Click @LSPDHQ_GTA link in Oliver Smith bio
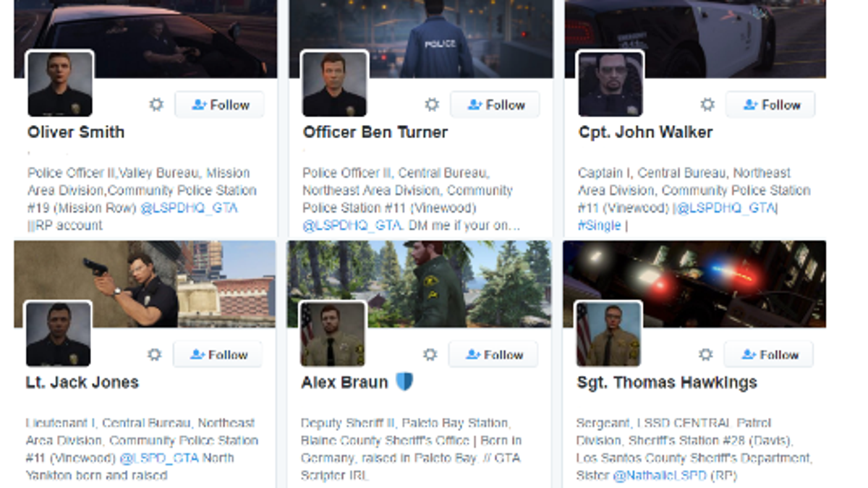The width and height of the screenshot is (868, 488). pos(190,207)
